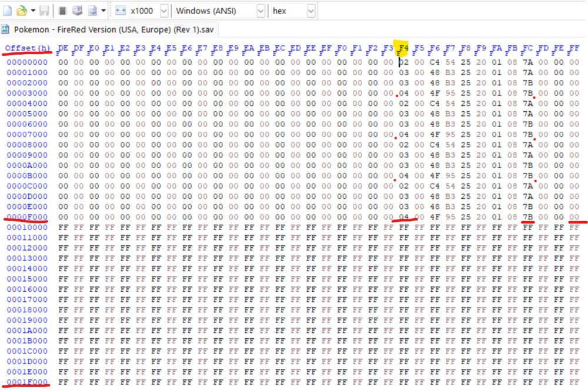
Task: Click byte C4 in row 00000000
Action: tap(435, 62)
